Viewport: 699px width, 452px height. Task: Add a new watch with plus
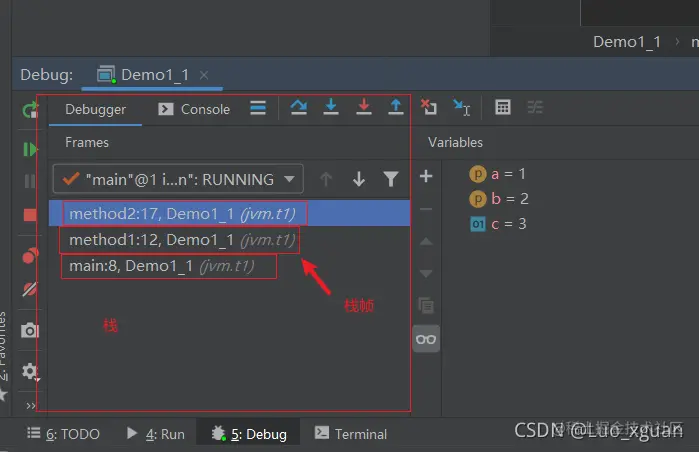(x=426, y=176)
